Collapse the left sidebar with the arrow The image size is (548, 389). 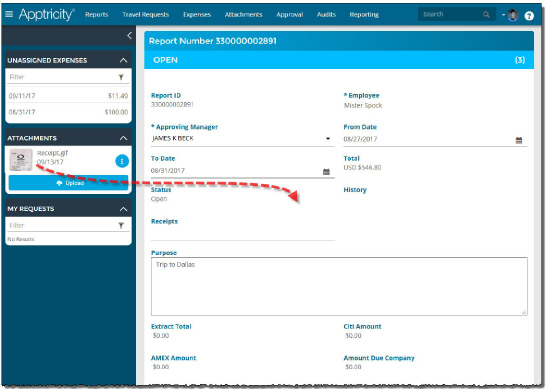tap(129, 35)
